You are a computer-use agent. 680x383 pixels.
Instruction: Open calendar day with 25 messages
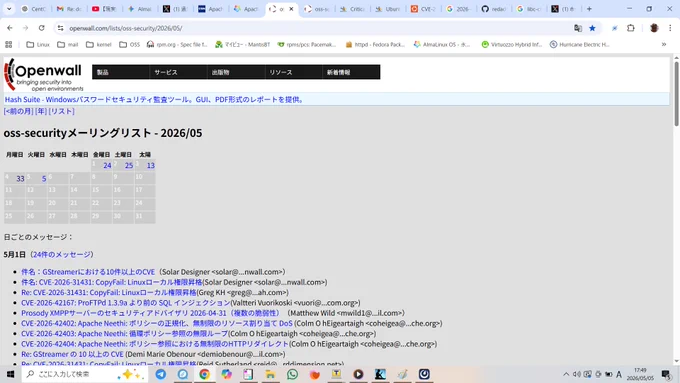tap(129, 165)
